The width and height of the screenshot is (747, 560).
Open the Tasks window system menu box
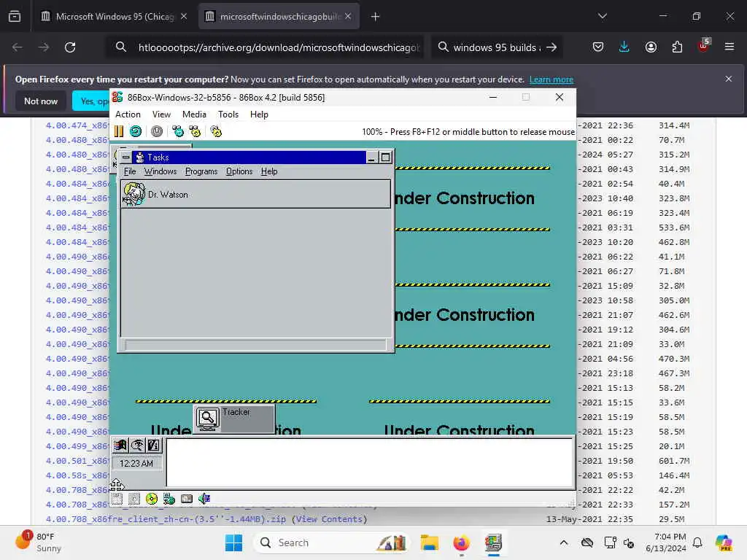(x=125, y=157)
